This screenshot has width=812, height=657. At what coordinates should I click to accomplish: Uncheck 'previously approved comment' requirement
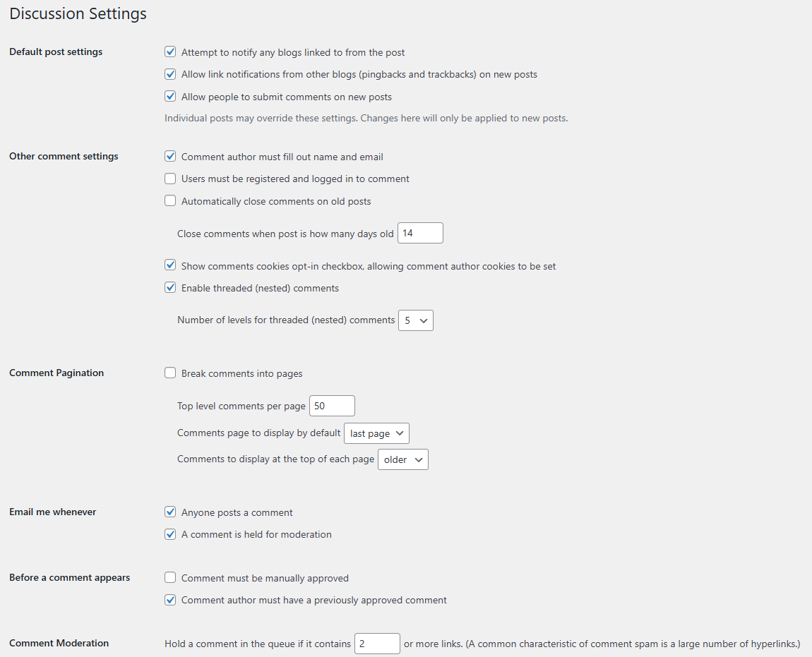[x=170, y=600]
